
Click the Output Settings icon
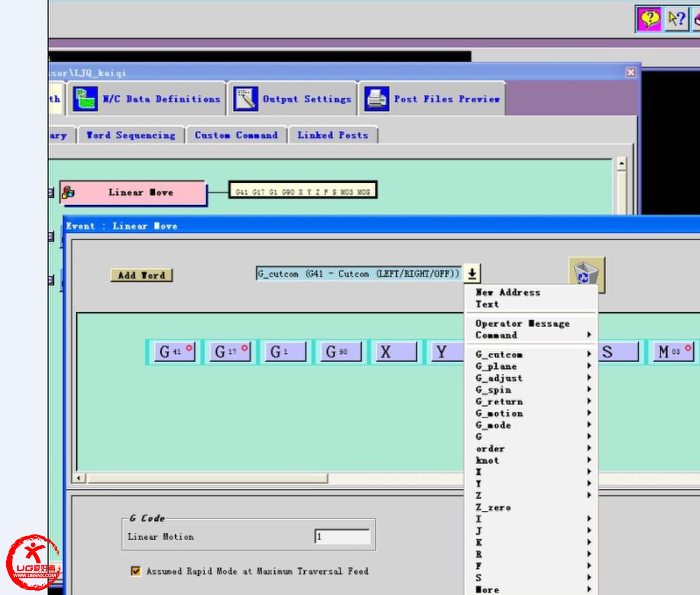[246, 99]
